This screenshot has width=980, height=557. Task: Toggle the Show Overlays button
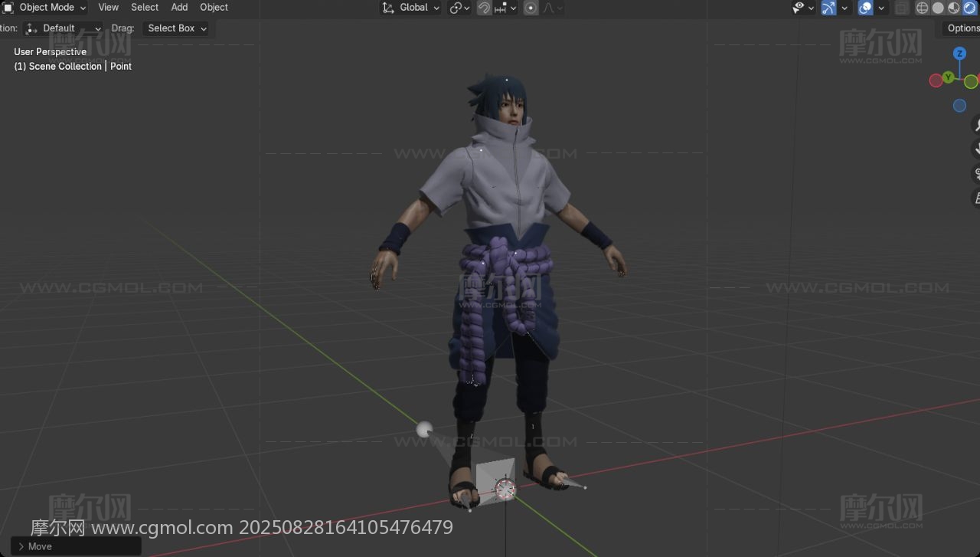[x=865, y=8]
